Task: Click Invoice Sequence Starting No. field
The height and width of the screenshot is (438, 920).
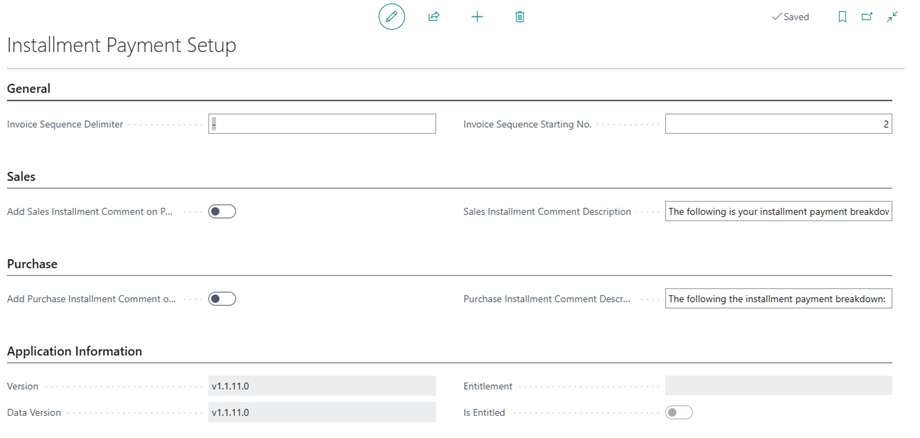Action: pyautogui.click(x=779, y=124)
